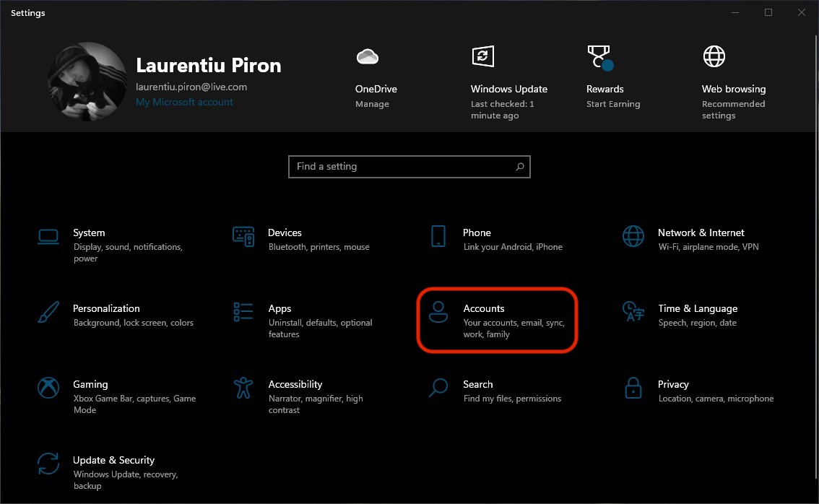The width and height of the screenshot is (819, 504).
Task: Click "Wi-Fi, airplane mode, VPN" description
Action: click(x=708, y=247)
